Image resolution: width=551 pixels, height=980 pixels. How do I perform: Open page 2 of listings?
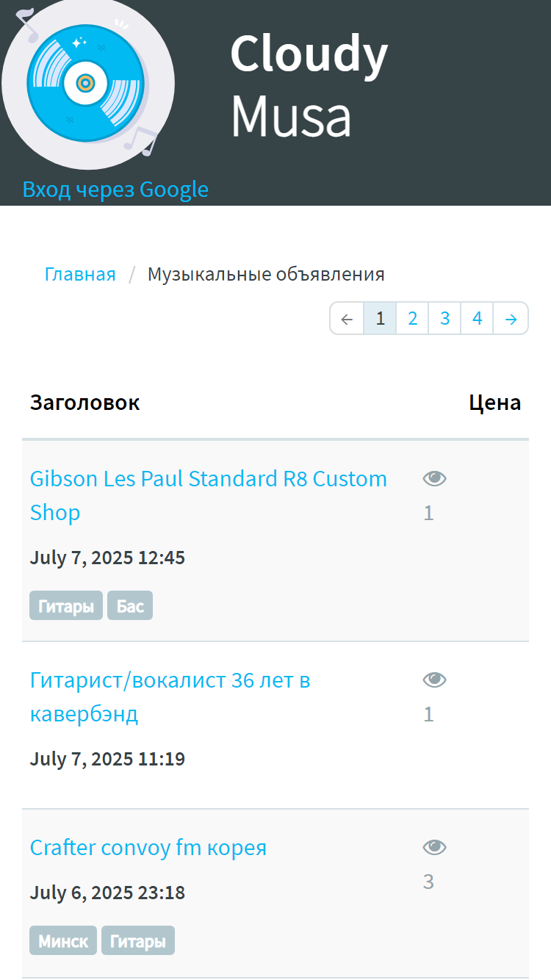coord(413,319)
